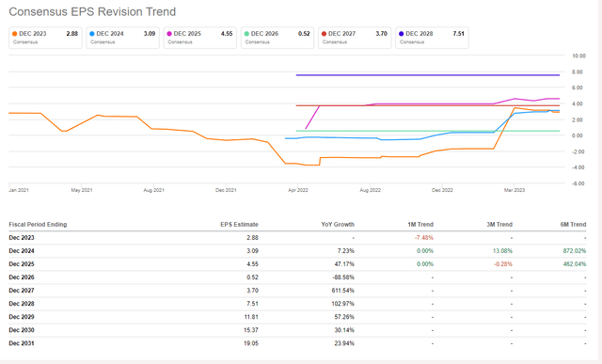This screenshot has height=364, width=602.
Task: Toggle the DEC 2024 consensus legend card
Action: coord(122,38)
